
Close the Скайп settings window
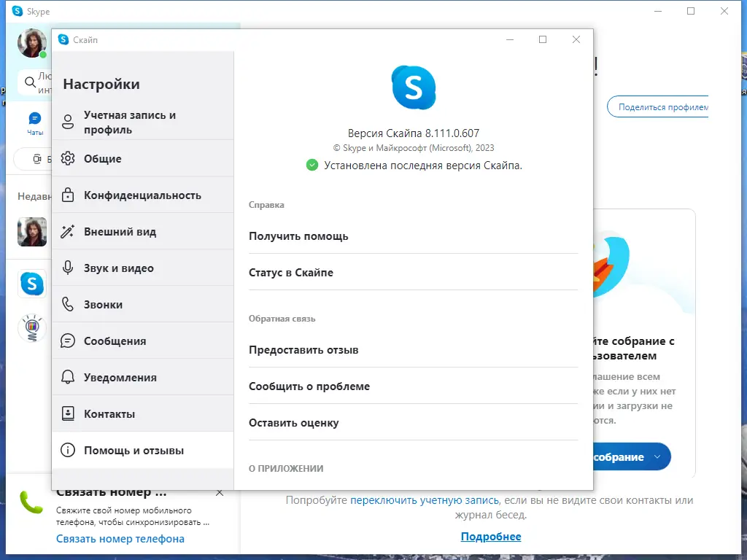pos(576,39)
